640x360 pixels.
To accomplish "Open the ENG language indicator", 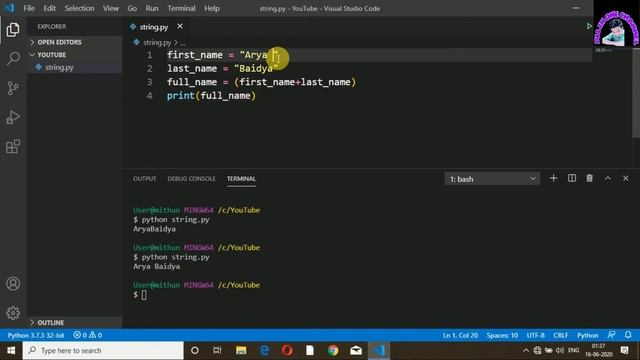I will (x=573, y=350).
